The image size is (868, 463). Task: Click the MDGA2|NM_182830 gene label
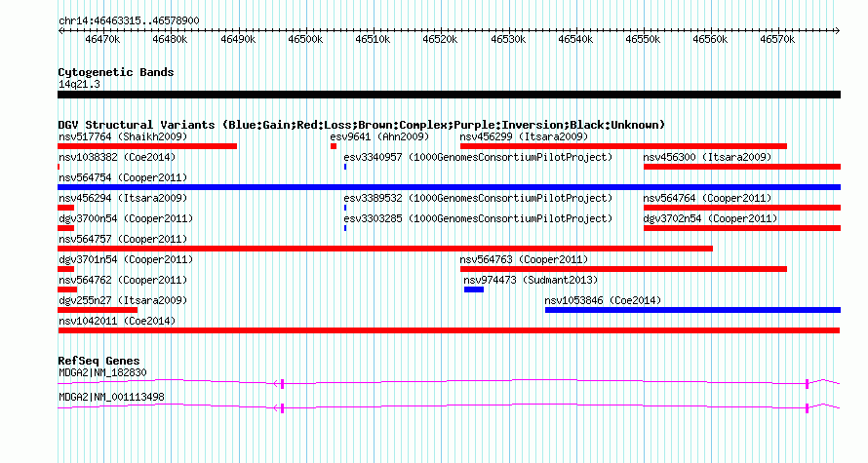click(x=102, y=372)
